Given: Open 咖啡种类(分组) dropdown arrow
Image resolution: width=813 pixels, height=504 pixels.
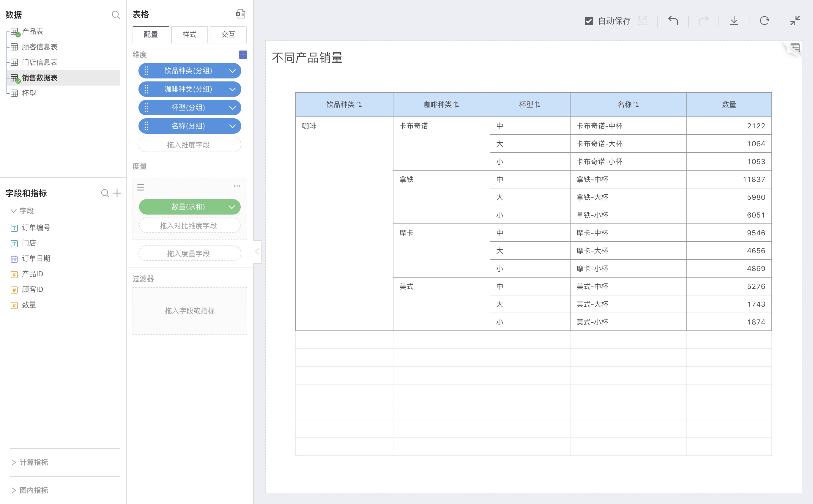Looking at the screenshot, I should (x=232, y=89).
